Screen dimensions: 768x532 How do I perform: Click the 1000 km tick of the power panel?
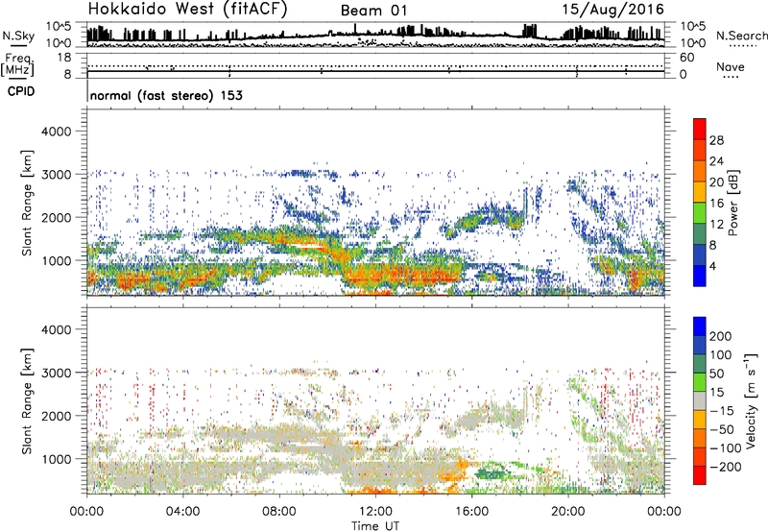point(56,260)
